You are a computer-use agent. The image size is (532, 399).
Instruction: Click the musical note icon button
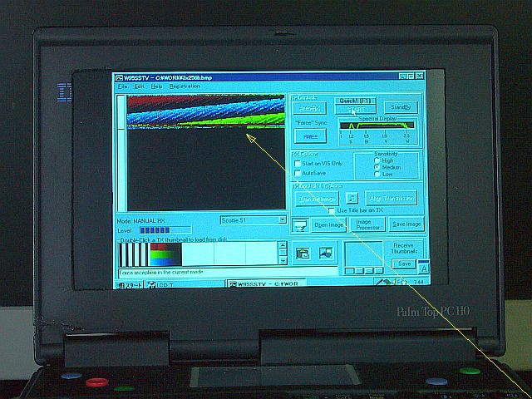(352, 198)
